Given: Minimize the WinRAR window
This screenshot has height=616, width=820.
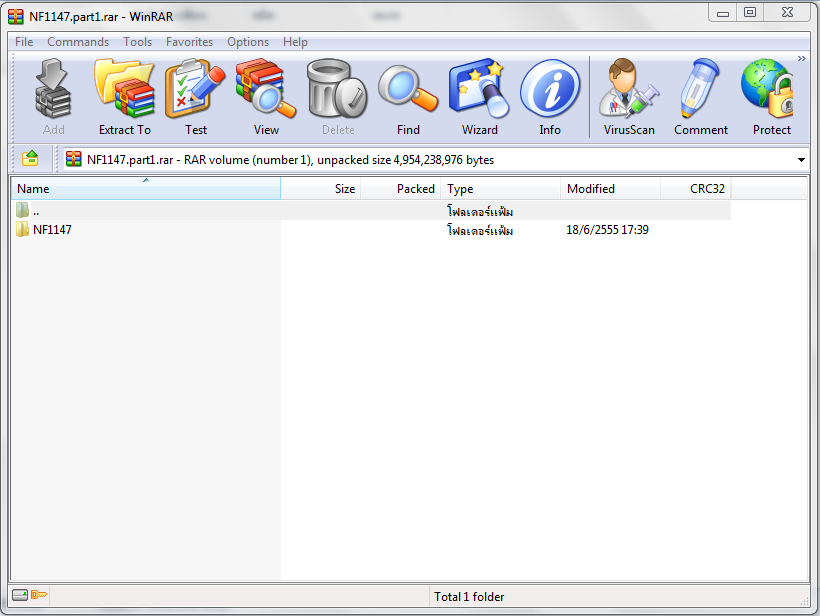Looking at the screenshot, I should click(x=723, y=13).
